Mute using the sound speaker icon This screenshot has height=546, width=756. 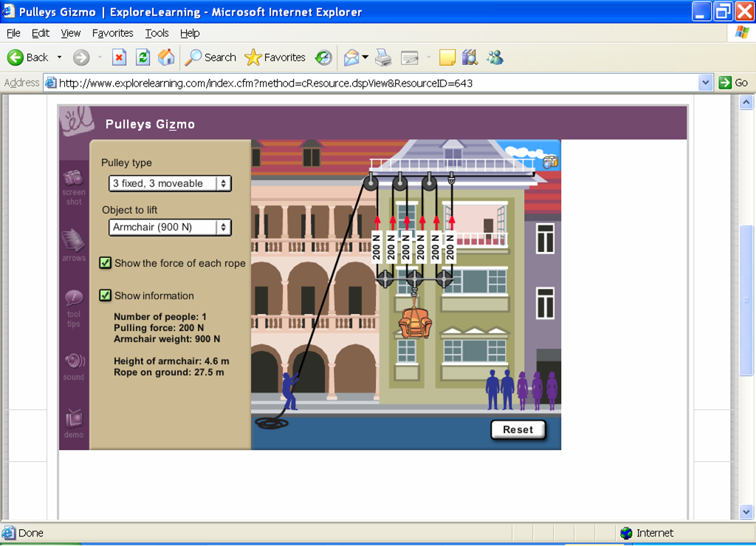(74, 361)
